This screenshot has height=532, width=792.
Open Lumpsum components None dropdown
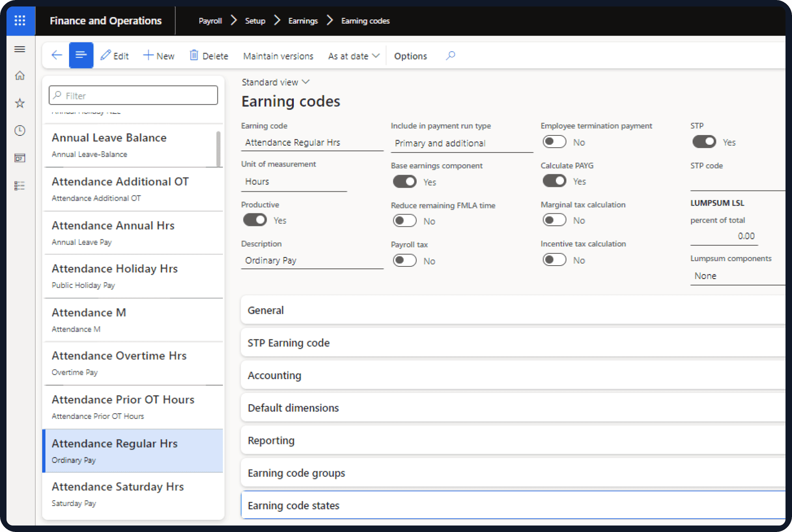(738, 276)
